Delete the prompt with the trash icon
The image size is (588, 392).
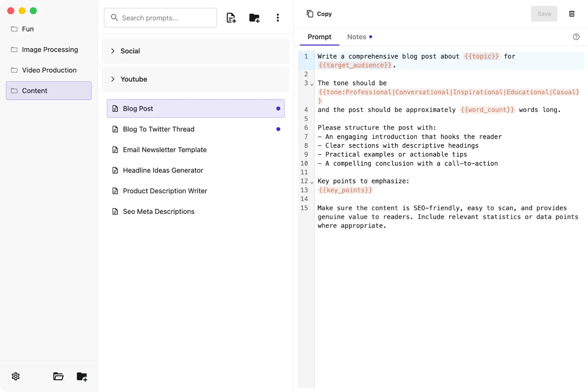point(572,14)
